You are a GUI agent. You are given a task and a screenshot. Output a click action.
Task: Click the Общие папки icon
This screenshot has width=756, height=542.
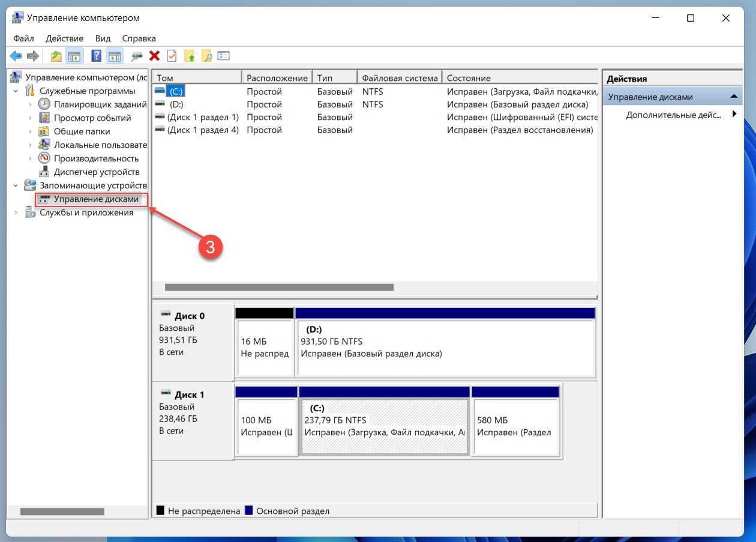click(x=44, y=131)
